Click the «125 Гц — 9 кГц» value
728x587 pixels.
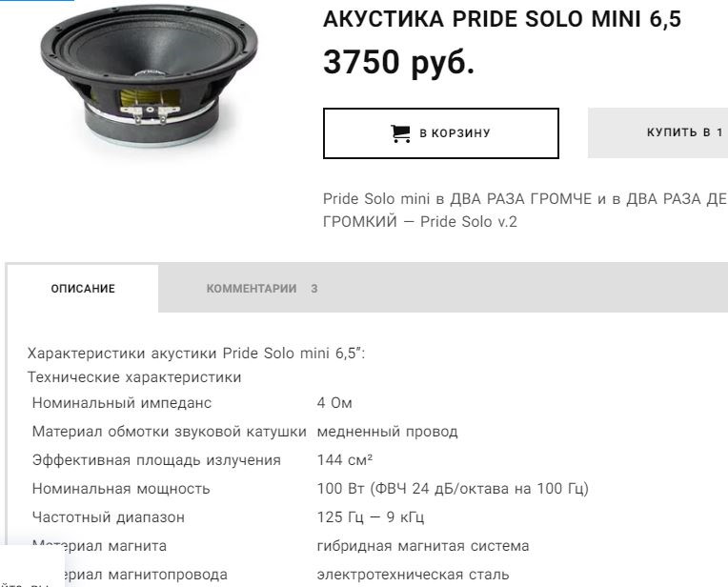tap(371, 517)
